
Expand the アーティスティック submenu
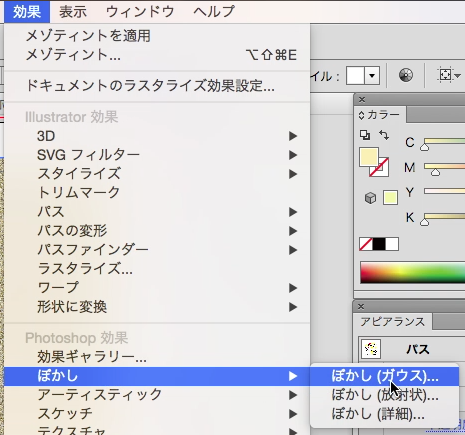coord(157,395)
